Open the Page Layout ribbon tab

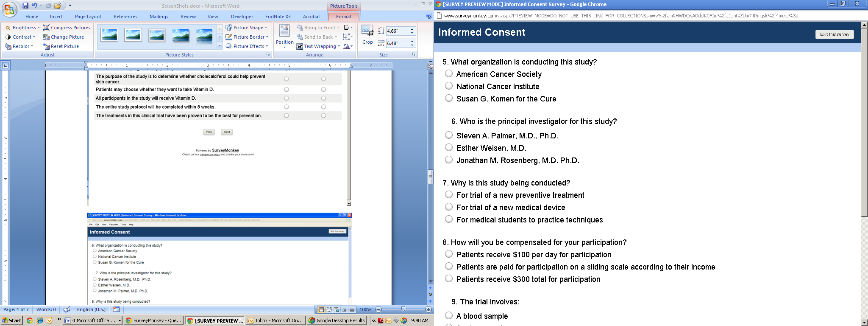tap(88, 17)
